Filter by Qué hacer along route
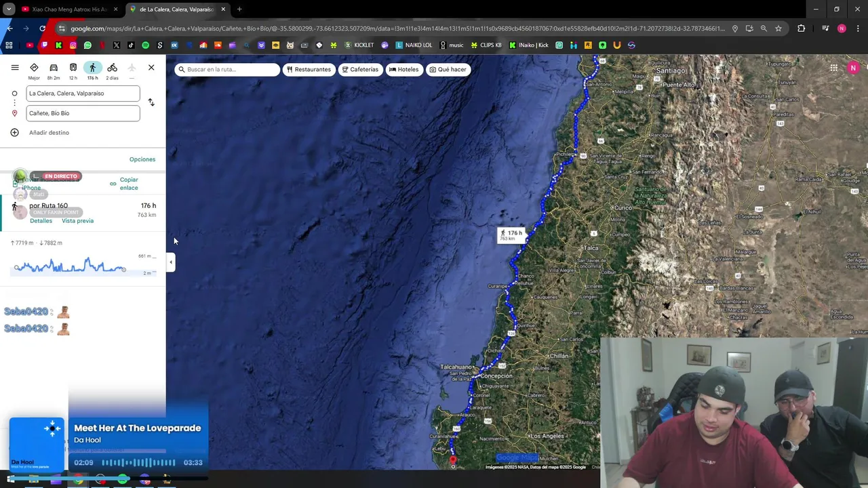 448,69
